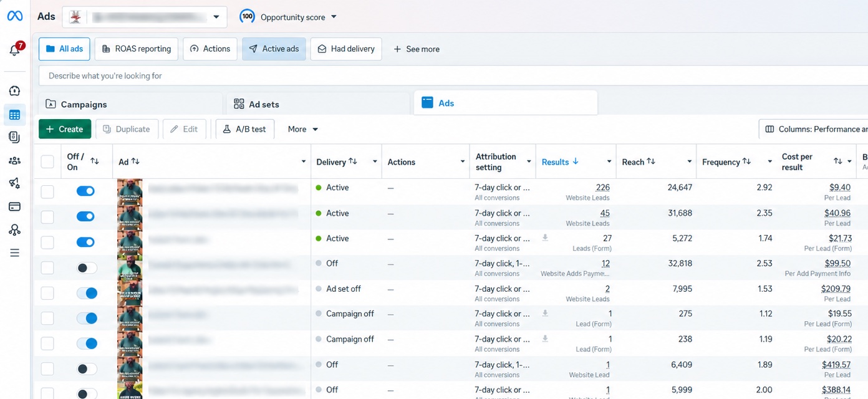Image resolution: width=868 pixels, height=399 pixels.
Task: Sort by the Delivery column arrows
Action: coord(353,161)
